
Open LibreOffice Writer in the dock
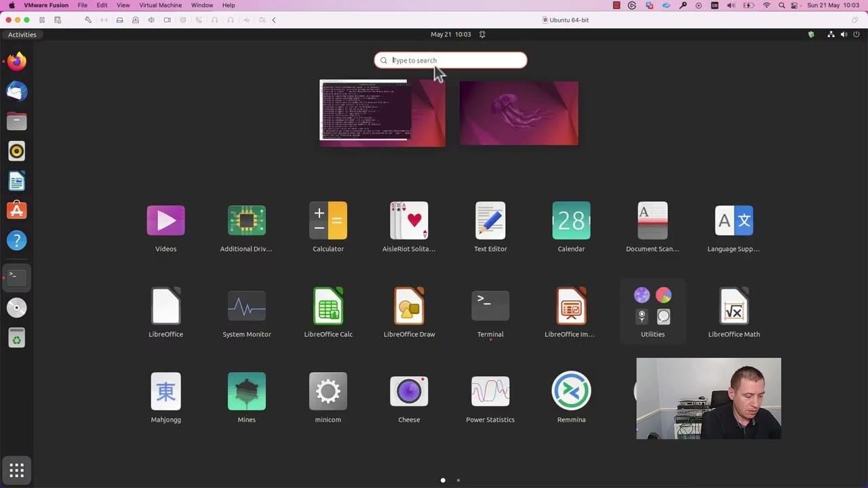pyautogui.click(x=17, y=181)
